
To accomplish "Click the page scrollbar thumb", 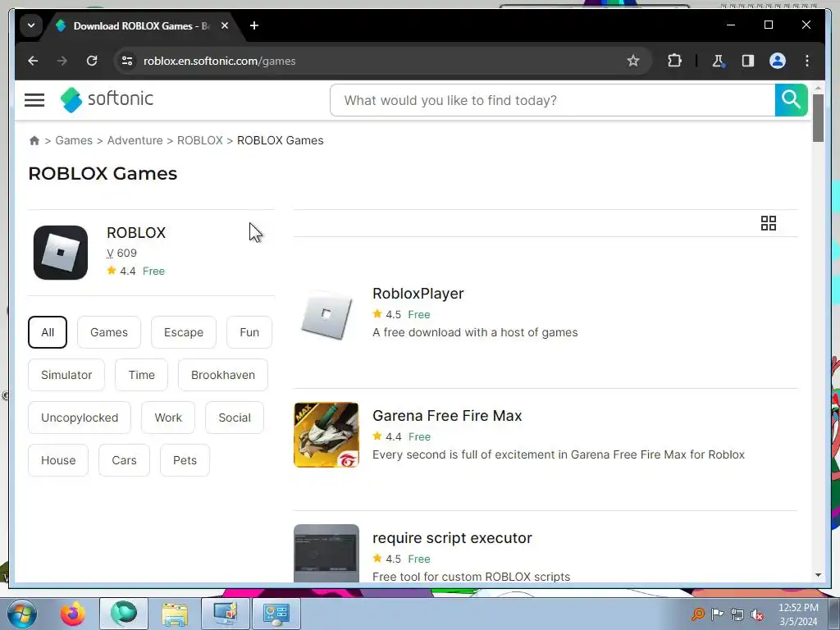I will [818, 118].
